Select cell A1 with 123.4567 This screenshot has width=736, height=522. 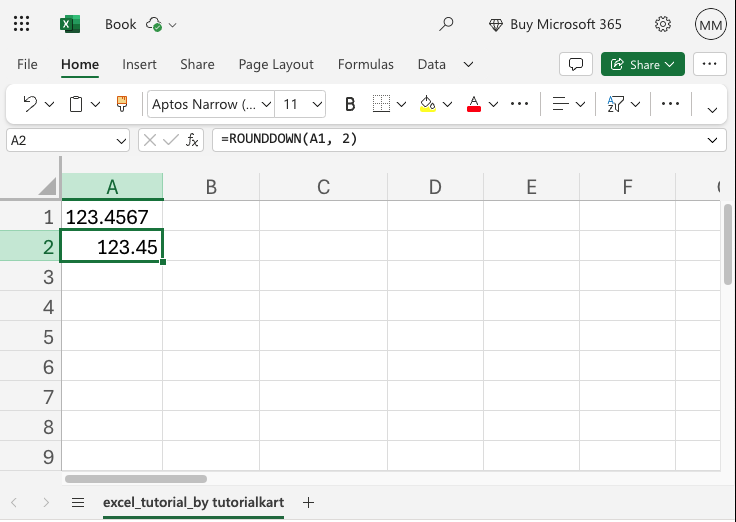112,216
